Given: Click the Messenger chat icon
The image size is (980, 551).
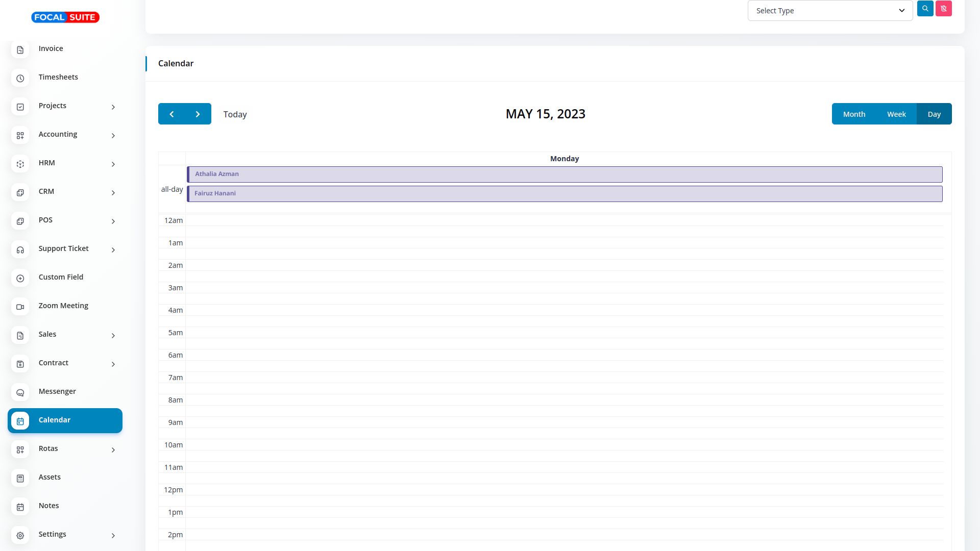Looking at the screenshot, I should [20, 392].
